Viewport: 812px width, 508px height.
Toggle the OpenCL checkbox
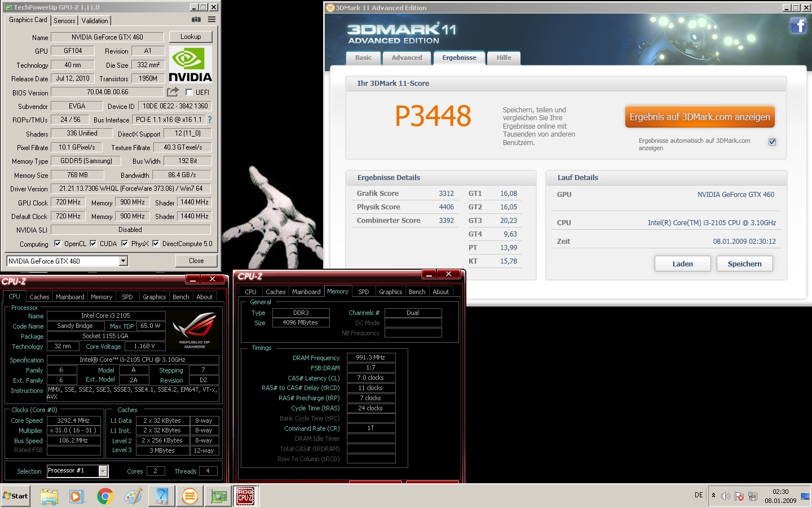[x=58, y=244]
